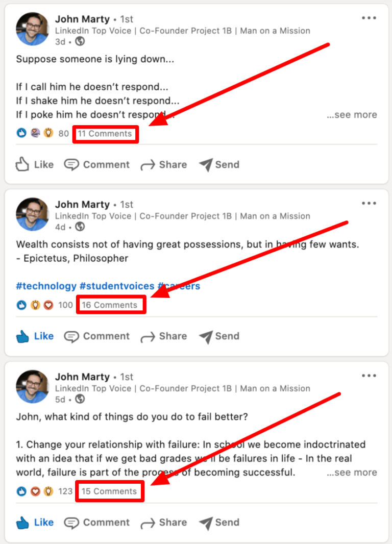Open three-dot menu on the 4d post
This screenshot has height=544, width=392.
click(369, 203)
